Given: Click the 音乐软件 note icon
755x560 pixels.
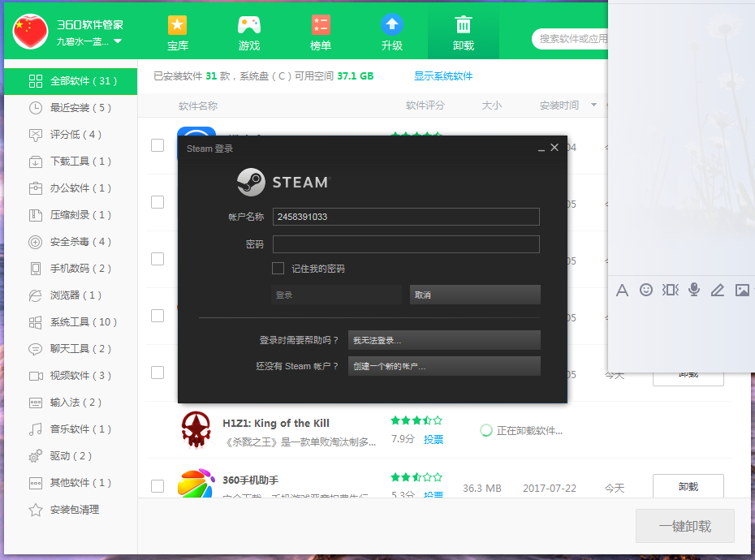Looking at the screenshot, I should [35, 429].
